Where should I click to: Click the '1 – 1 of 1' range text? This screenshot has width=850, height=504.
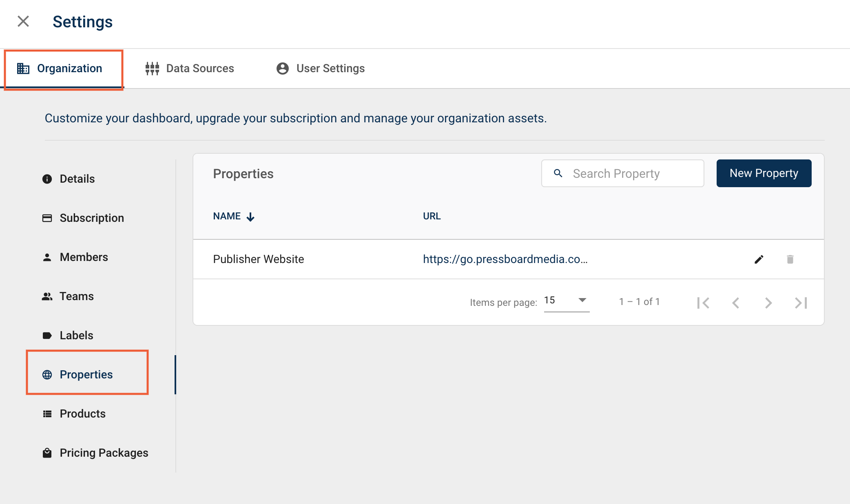click(x=639, y=302)
